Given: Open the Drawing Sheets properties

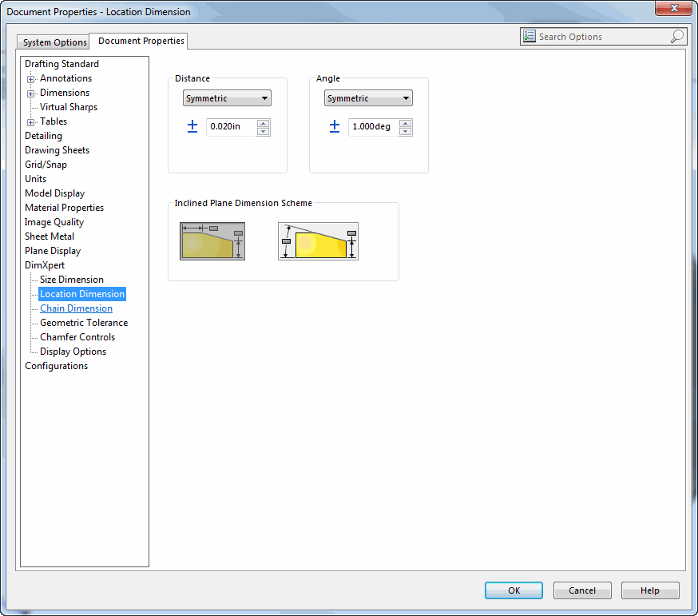Looking at the screenshot, I should (57, 150).
